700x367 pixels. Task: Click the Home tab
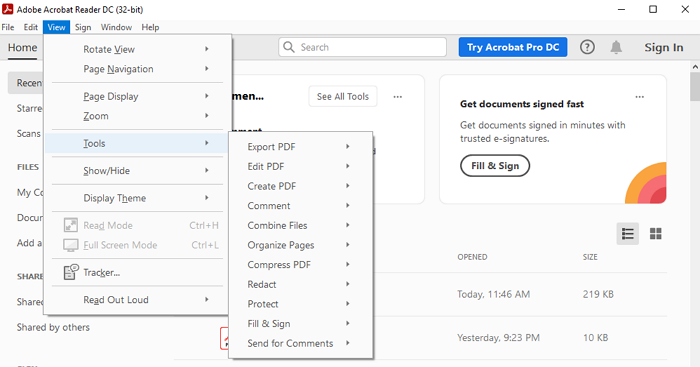(22, 47)
